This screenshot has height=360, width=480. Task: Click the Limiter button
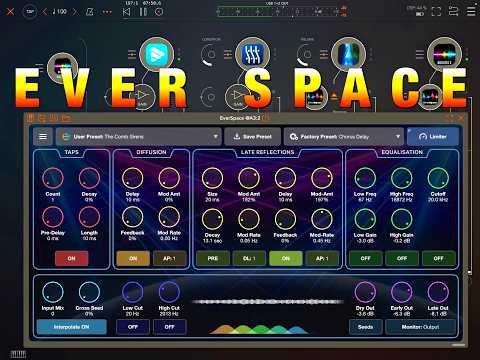[x=433, y=137]
